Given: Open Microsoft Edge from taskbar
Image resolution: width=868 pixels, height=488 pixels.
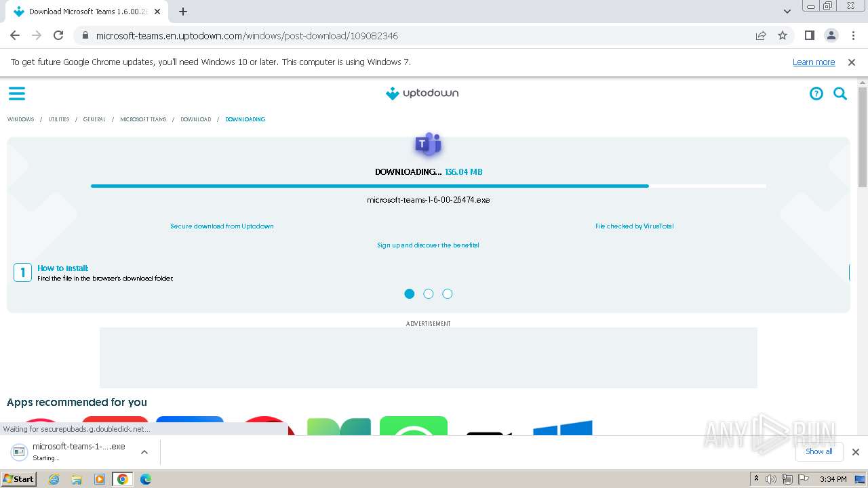Looking at the screenshot, I should pos(146,479).
